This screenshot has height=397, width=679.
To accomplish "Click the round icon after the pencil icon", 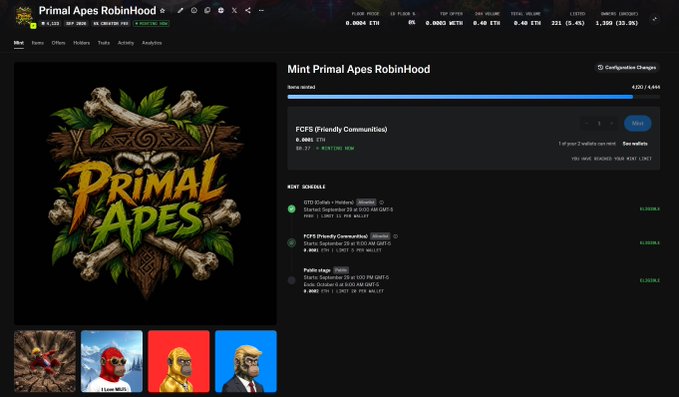I will [194, 10].
